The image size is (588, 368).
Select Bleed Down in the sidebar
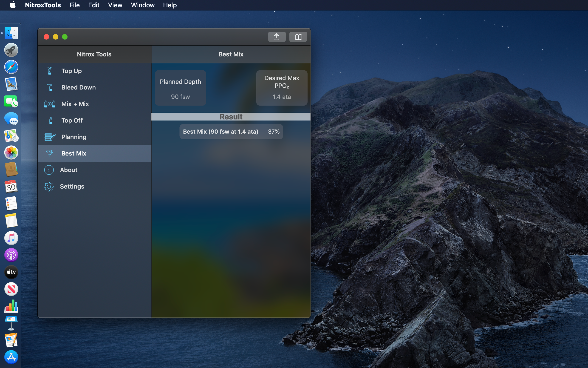tap(95, 87)
